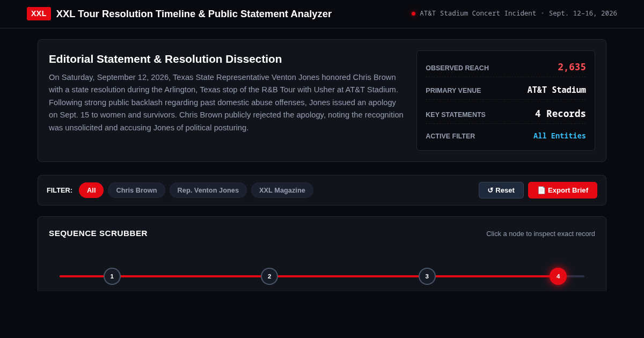Click the Sept. 12–16, 2026 date text
644x338 pixels.
583,13
